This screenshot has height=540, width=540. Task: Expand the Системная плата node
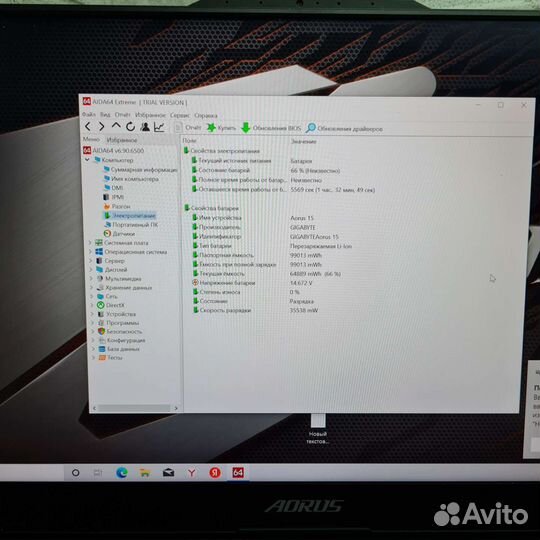91,242
